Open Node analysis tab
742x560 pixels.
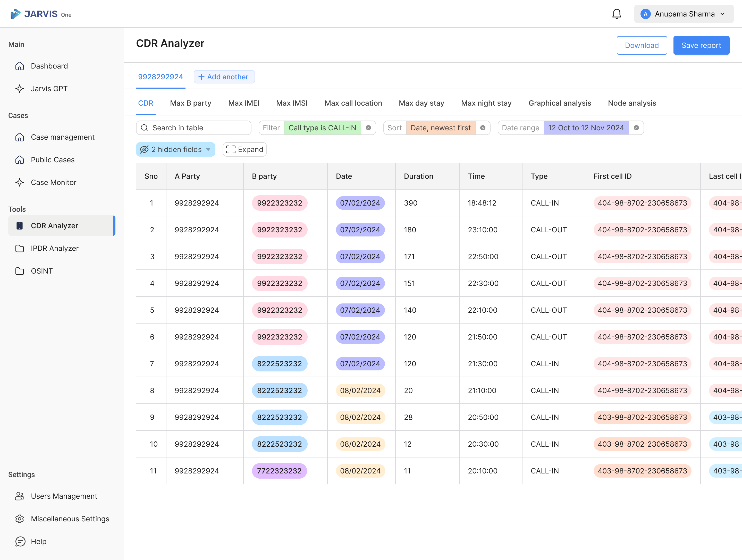click(632, 103)
